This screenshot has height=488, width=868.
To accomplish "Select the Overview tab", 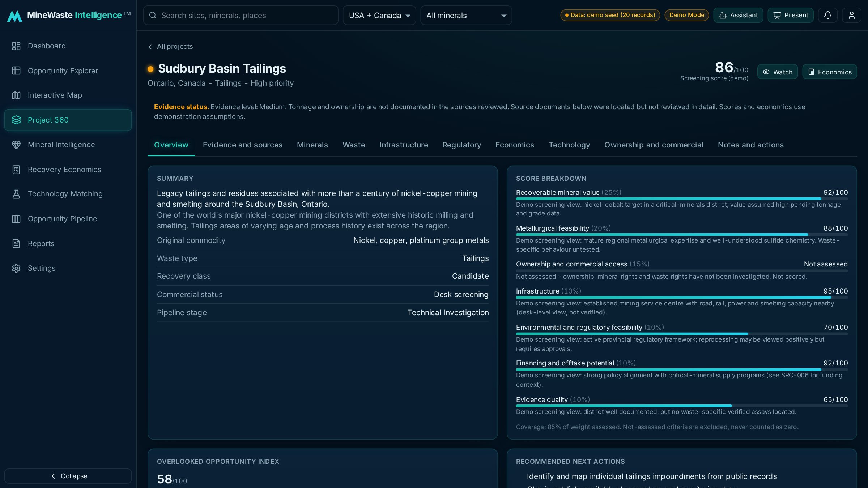I will coord(171,145).
